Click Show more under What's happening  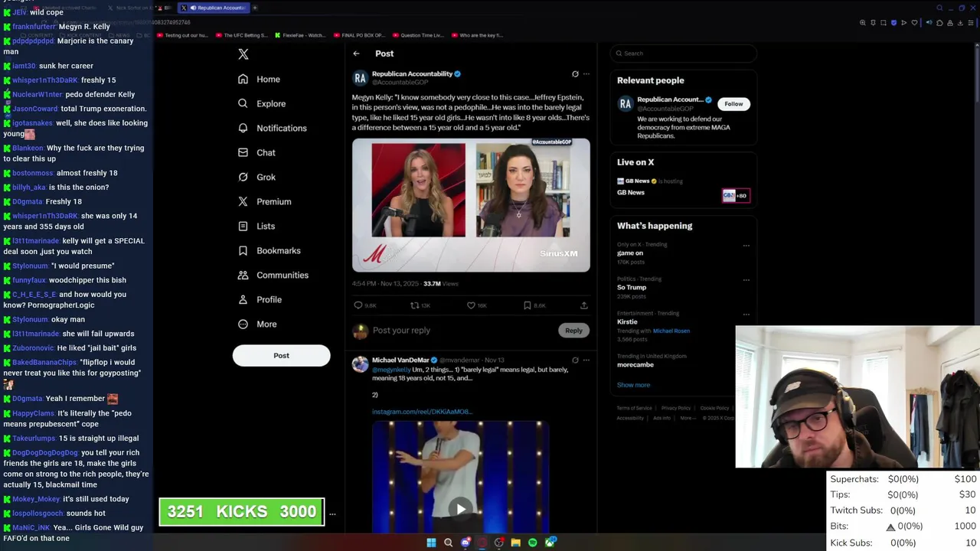[x=633, y=385]
